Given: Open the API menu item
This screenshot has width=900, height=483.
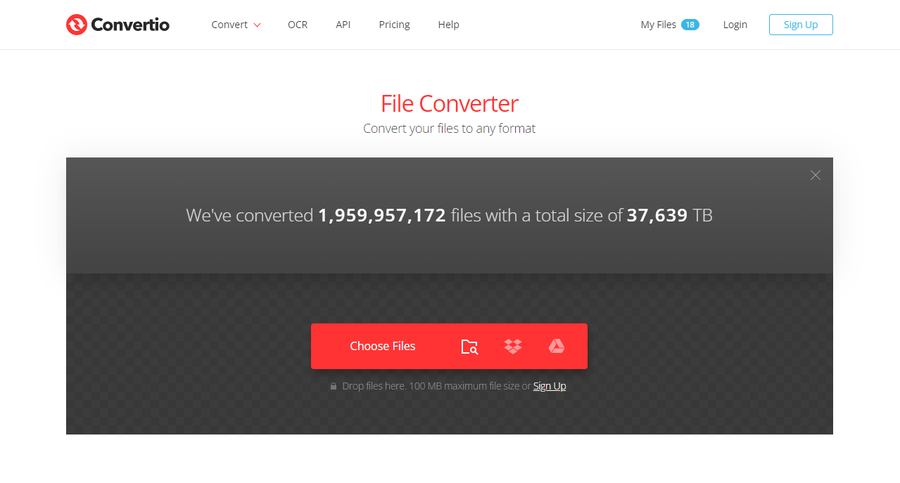Looking at the screenshot, I should click(343, 25).
